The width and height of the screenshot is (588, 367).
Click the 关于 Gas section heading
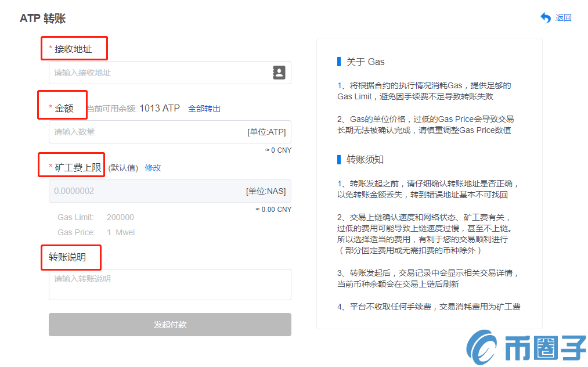pyautogui.click(x=365, y=62)
